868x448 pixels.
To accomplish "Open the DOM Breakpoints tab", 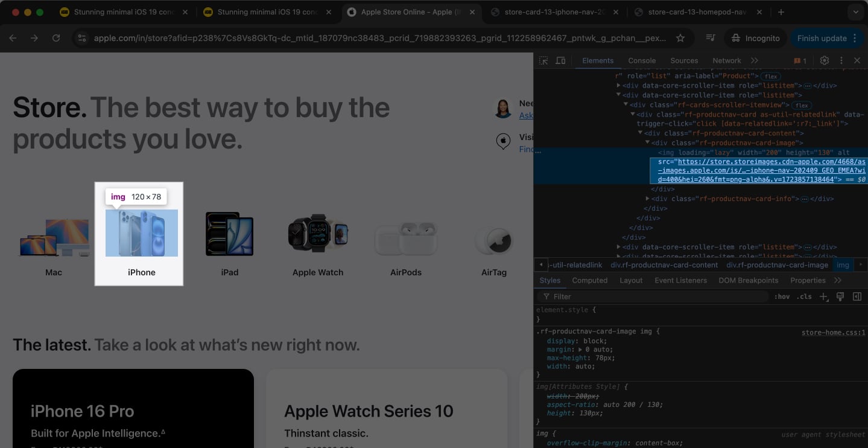I will point(750,280).
